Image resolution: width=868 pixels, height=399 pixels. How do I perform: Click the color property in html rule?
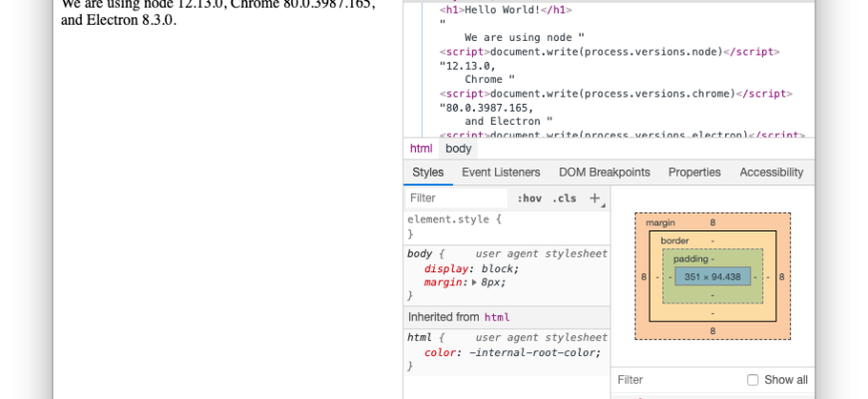(440, 352)
